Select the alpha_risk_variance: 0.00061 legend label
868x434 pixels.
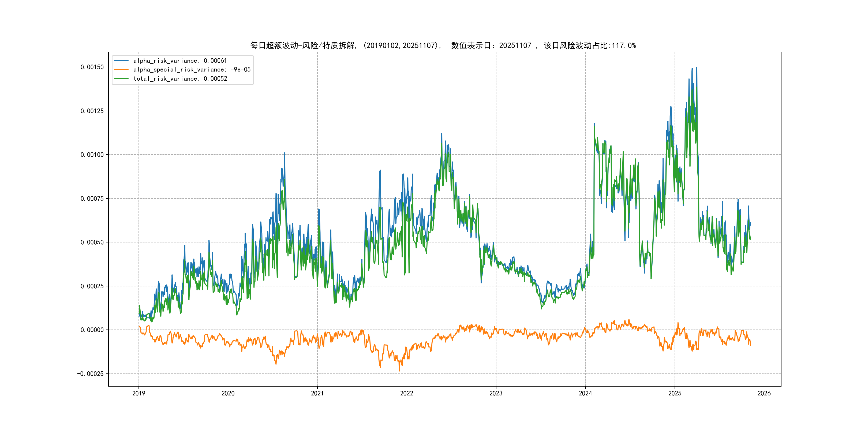coord(180,61)
